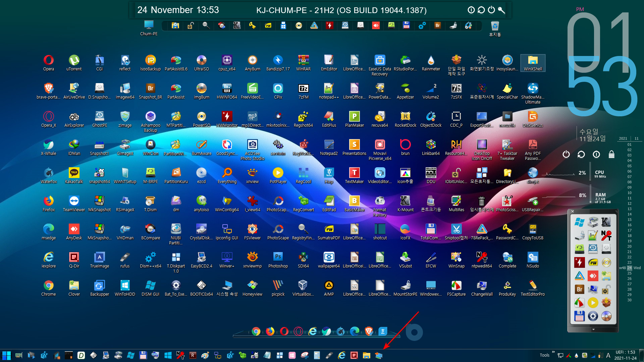Viewport: 644px width, 362px height.
Task: Launch IDMan download manager icon
Action: tap(74, 147)
